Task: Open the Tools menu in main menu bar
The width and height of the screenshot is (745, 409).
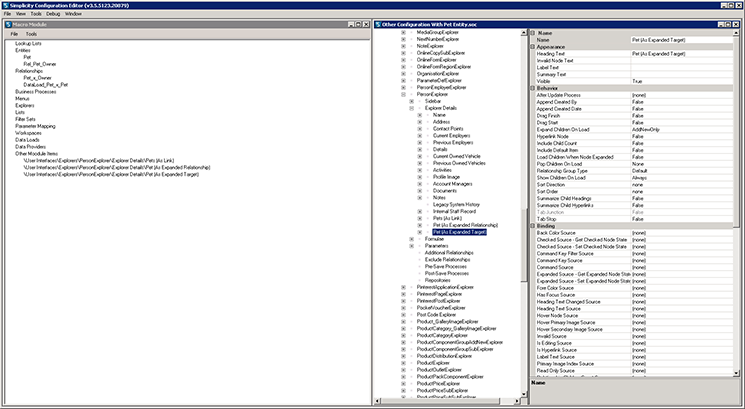Action: pyautogui.click(x=36, y=14)
